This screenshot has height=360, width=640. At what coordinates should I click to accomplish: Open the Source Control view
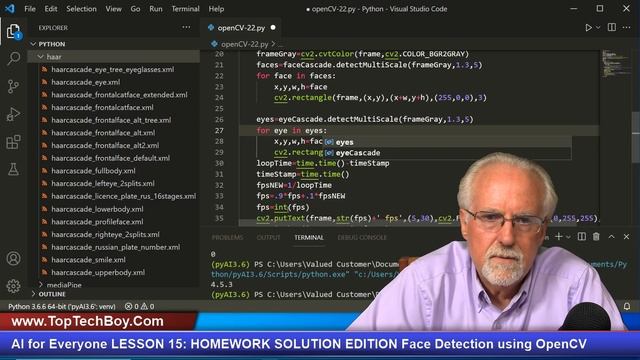tap(13, 86)
